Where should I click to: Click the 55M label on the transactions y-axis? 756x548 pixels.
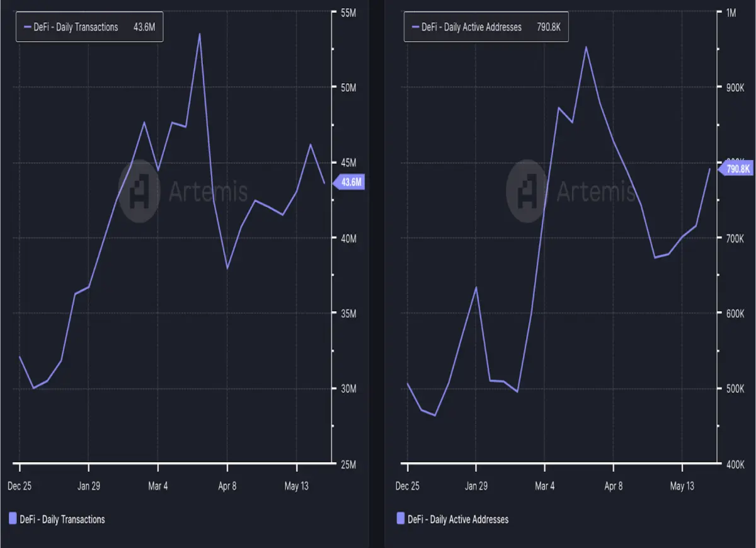click(x=348, y=13)
